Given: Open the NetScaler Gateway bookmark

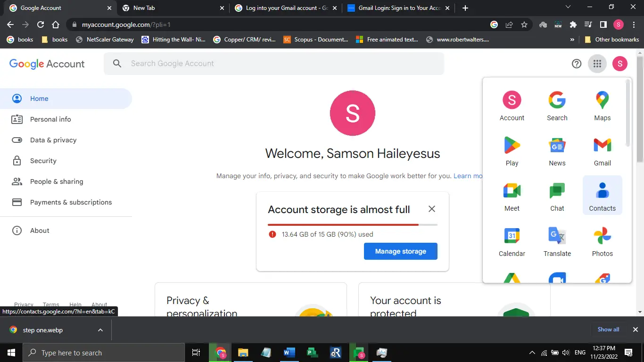Looking at the screenshot, I should pos(105,40).
